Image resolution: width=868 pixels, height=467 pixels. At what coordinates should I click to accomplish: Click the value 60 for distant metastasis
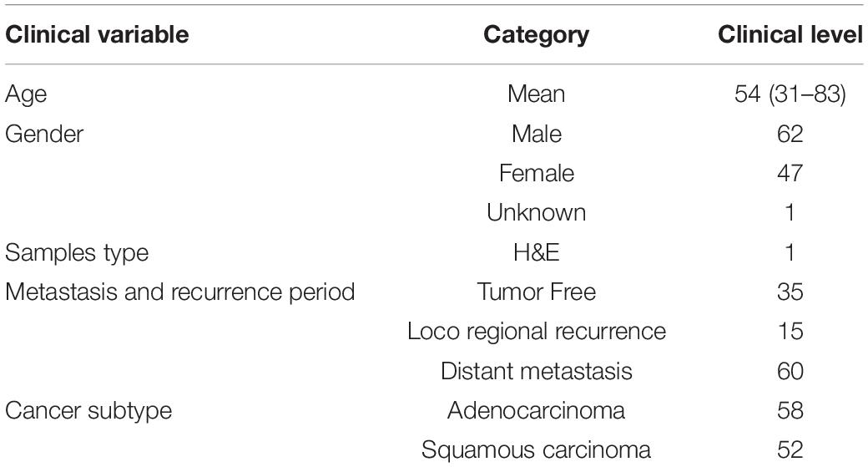point(790,371)
